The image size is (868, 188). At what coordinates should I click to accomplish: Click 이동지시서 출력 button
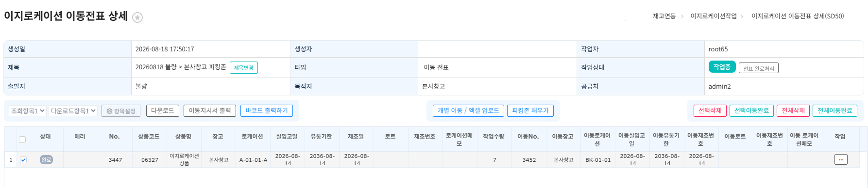click(x=210, y=110)
